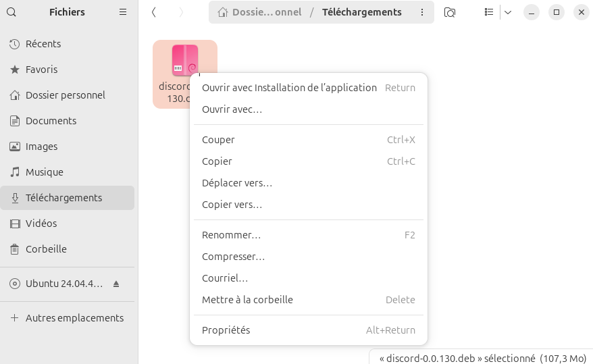Image resolution: width=593 pixels, height=364 pixels.
Task: Open the three-dot menu beside Téléchargements path
Action: [x=422, y=12]
